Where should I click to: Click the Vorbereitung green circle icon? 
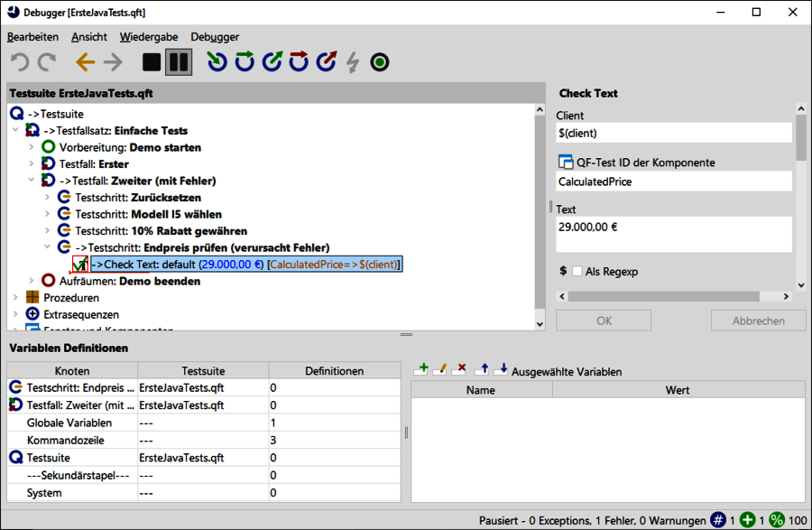click(48, 147)
